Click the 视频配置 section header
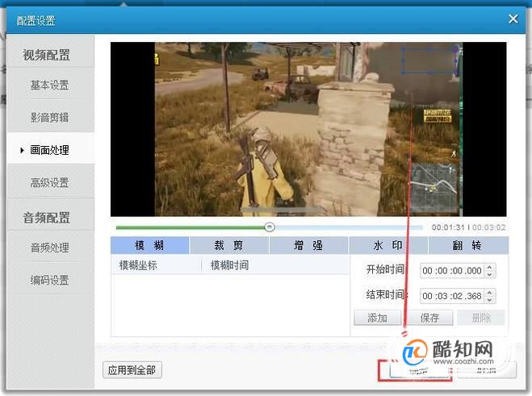Screen dimensions: 532x396 [x=46, y=55]
